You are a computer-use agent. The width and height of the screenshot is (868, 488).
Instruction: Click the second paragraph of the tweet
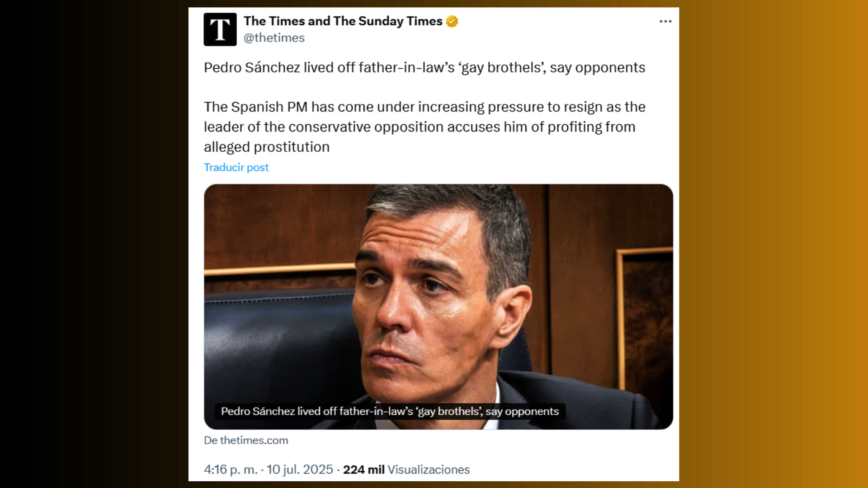[x=424, y=127]
